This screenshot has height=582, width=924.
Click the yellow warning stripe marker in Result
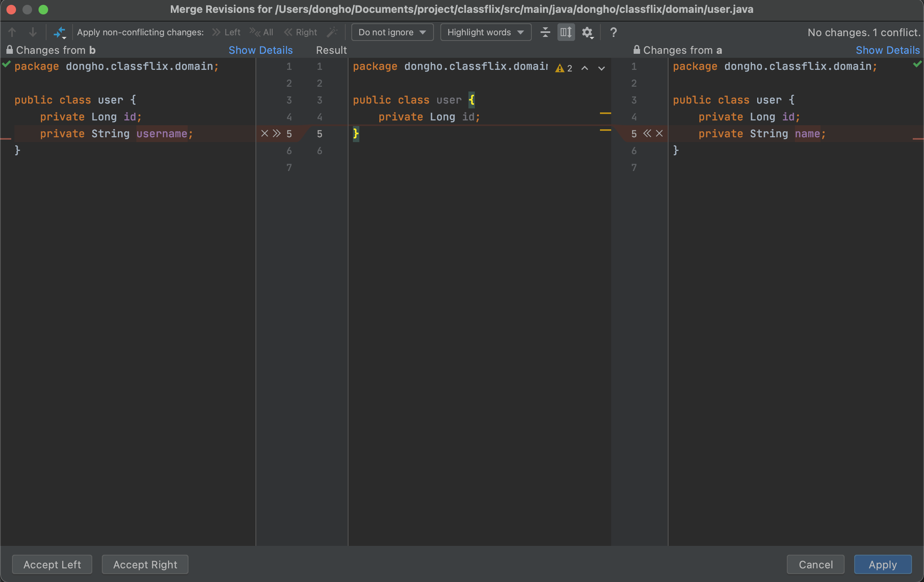[x=605, y=114]
